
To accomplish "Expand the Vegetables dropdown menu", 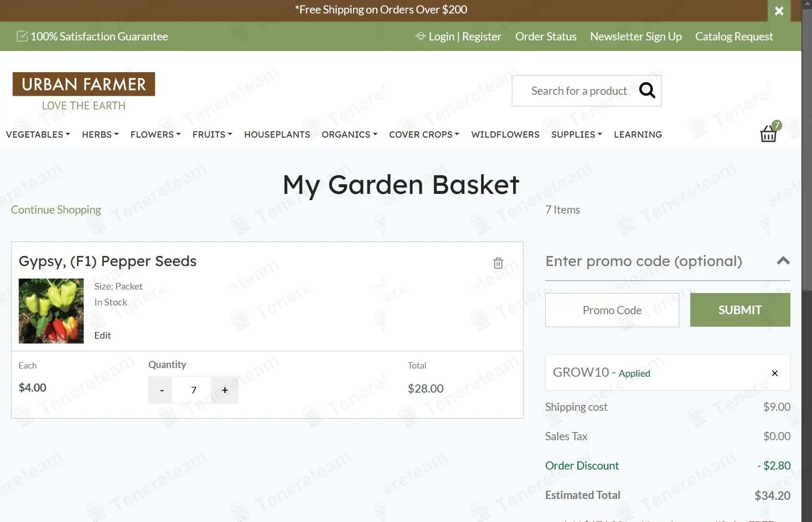I will coord(38,135).
